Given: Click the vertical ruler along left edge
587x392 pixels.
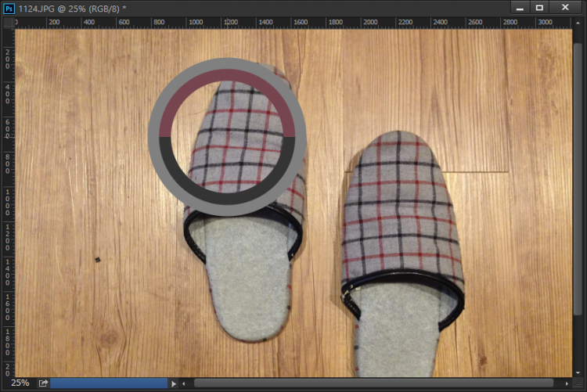Looking at the screenshot, I should [x=9, y=196].
